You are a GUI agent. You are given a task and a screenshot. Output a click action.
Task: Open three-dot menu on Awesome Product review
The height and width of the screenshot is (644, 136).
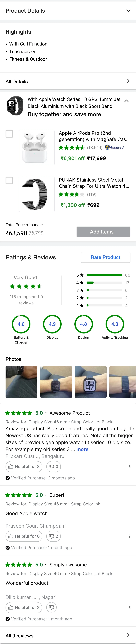pos(130,467)
